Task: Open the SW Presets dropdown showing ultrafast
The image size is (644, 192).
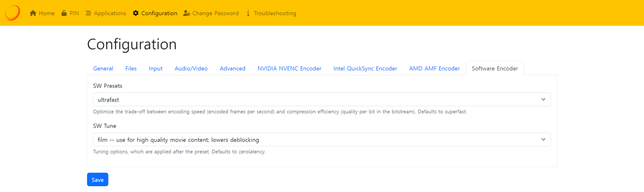Action: click(322, 100)
